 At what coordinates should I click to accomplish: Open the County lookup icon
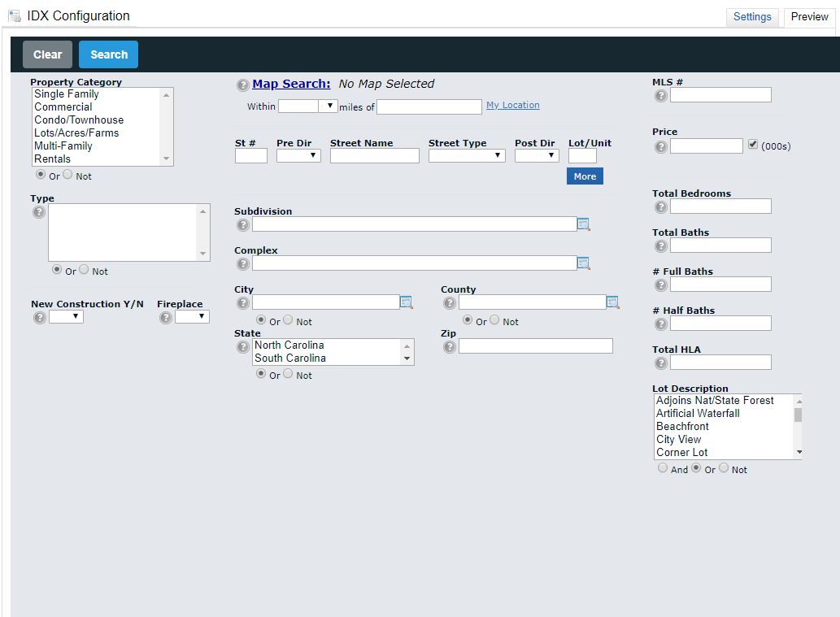point(612,302)
